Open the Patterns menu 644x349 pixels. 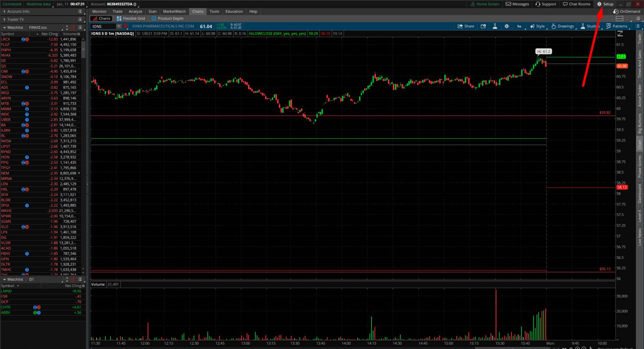pos(617,26)
